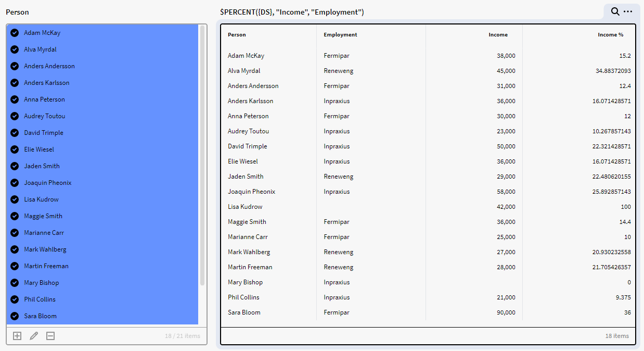Open the three-dots more options menu
Screen dimensions: 644x351
click(628, 11)
